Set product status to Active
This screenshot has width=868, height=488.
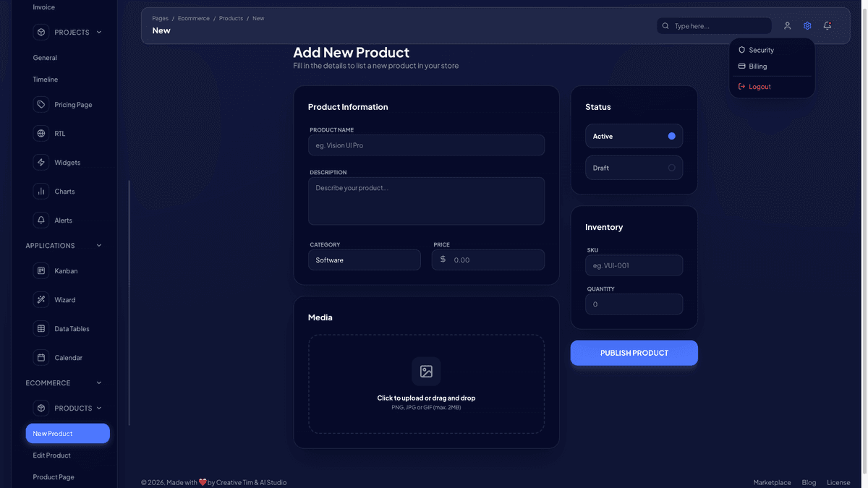click(x=634, y=136)
